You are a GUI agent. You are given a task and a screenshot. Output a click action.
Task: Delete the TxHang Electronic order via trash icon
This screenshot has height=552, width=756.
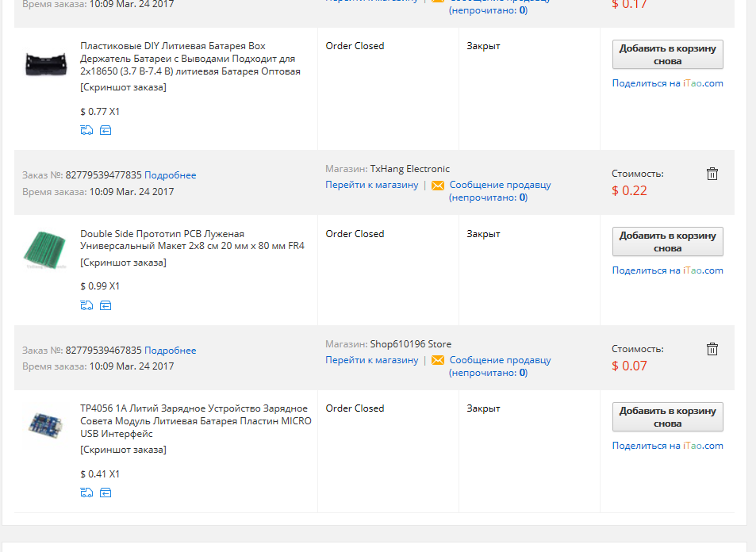click(712, 174)
